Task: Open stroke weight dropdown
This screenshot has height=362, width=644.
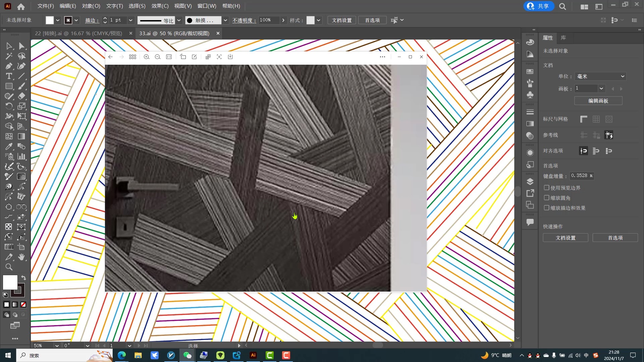Action: [x=131, y=20]
